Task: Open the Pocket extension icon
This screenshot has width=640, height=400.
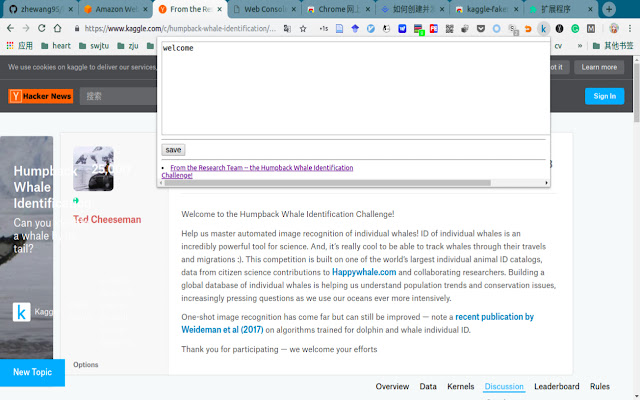Action: coord(481,29)
